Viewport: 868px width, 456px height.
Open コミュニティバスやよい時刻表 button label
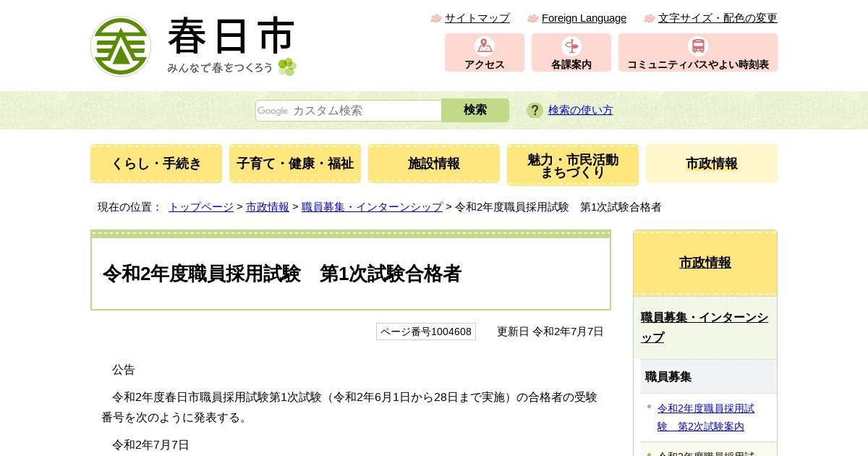click(x=698, y=64)
